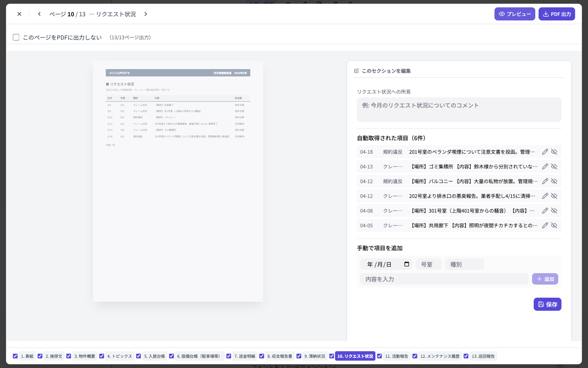Click the PDF 出力 button
This screenshot has width=588, height=368.
pos(557,14)
